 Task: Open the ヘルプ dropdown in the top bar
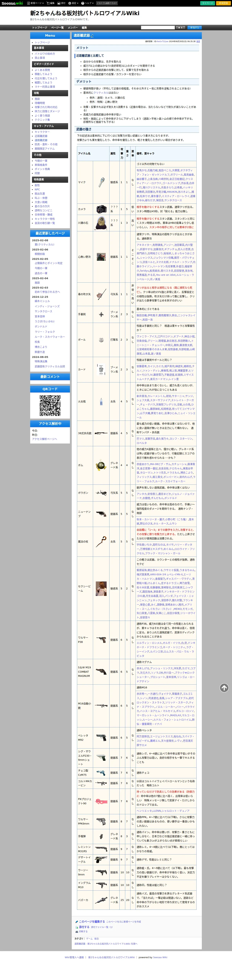pyautogui.click(x=87, y=3)
